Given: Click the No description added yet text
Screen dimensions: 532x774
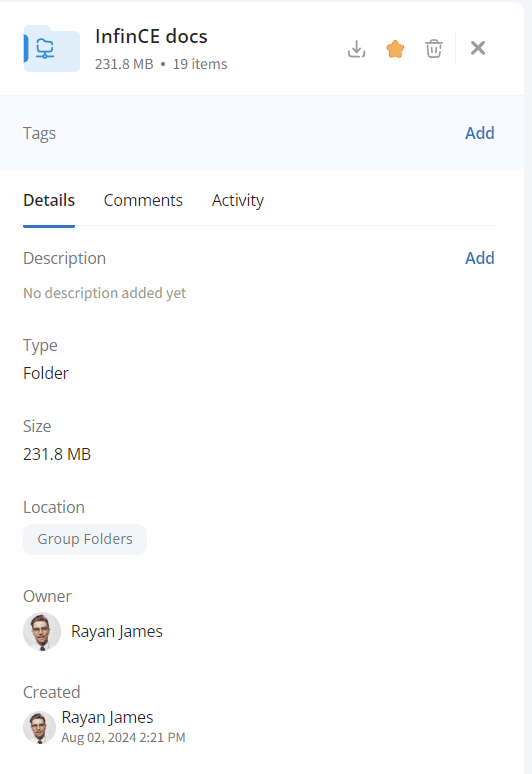Looking at the screenshot, I should coord(104,293).
